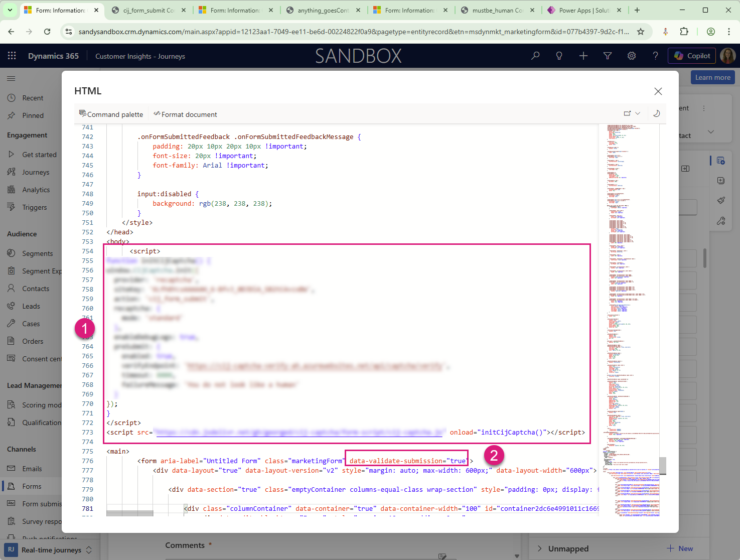Open the settings gear in Dynamics header
The height and width of the screenshot is (560, 740).
coord(632,56)
